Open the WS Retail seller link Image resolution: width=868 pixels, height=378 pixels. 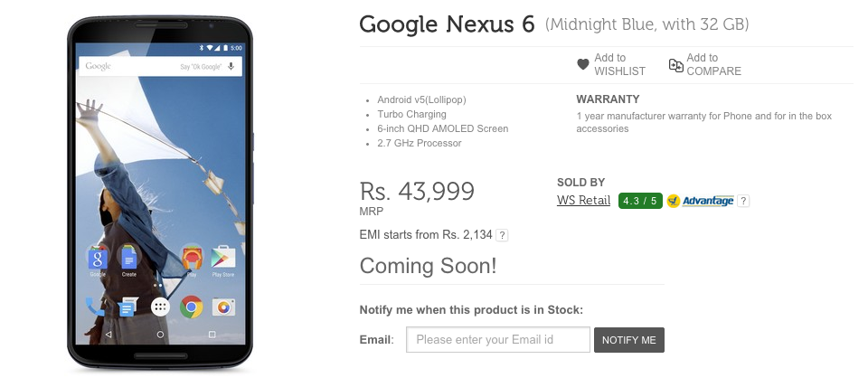point(583,201)
